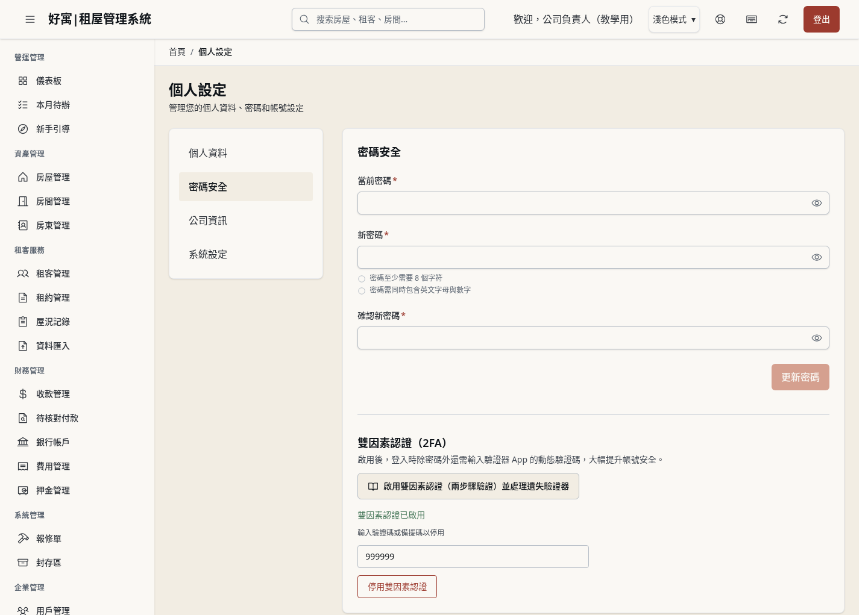This screenshot has width=868, height=615.
Task: Open the keyboard shortcuts icon in header
Action: click(752, 19)
